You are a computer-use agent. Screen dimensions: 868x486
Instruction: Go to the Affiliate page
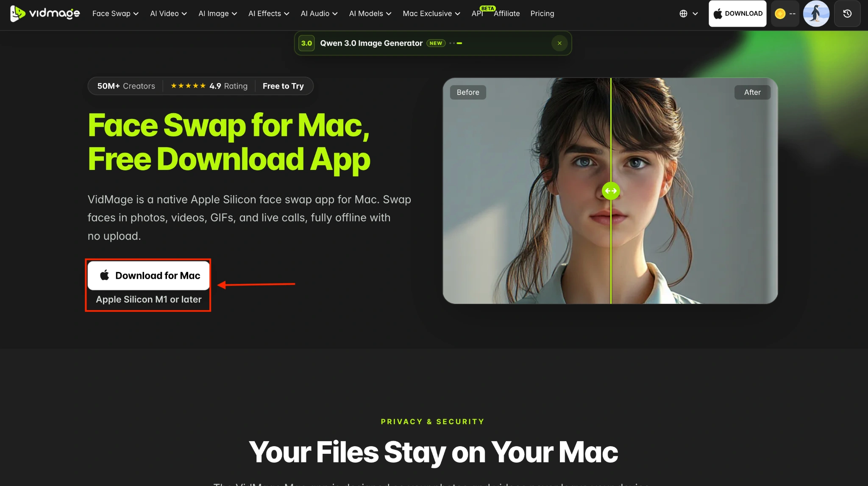tap(506, 14)
